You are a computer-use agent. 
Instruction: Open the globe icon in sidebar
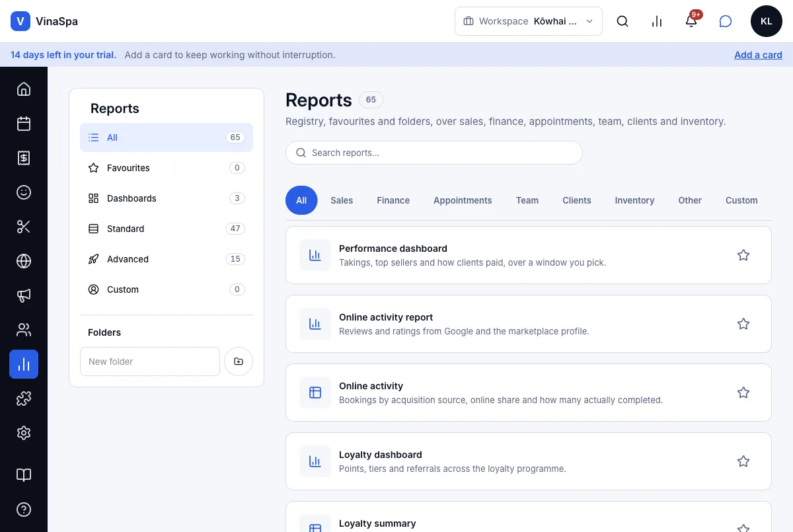click(x=24, y=261)
